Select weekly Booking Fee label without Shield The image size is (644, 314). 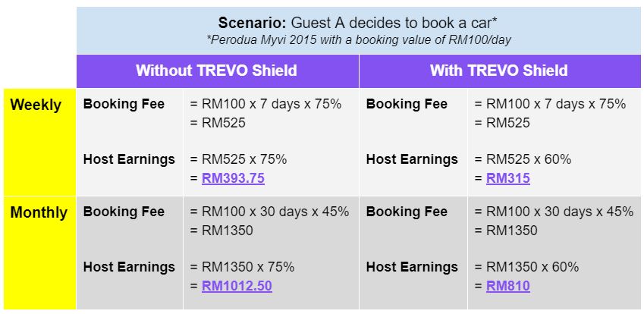pyautogui.click(x=124, y=104)
